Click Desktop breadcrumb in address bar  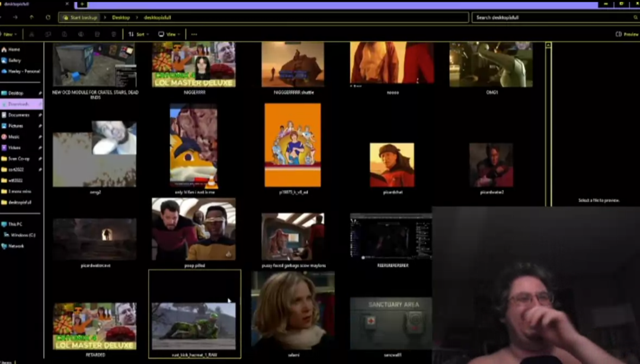pos(121,18)
